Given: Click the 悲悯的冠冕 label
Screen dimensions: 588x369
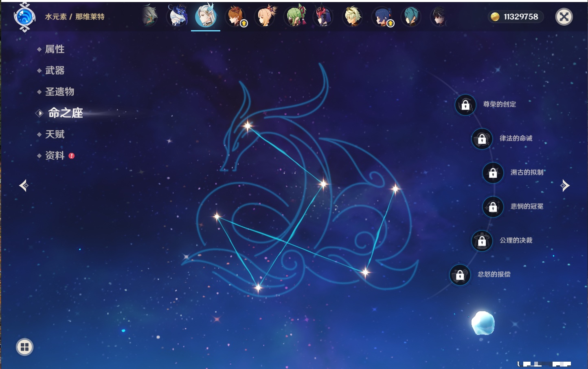Looking at the screenshot, I should 527,206.
